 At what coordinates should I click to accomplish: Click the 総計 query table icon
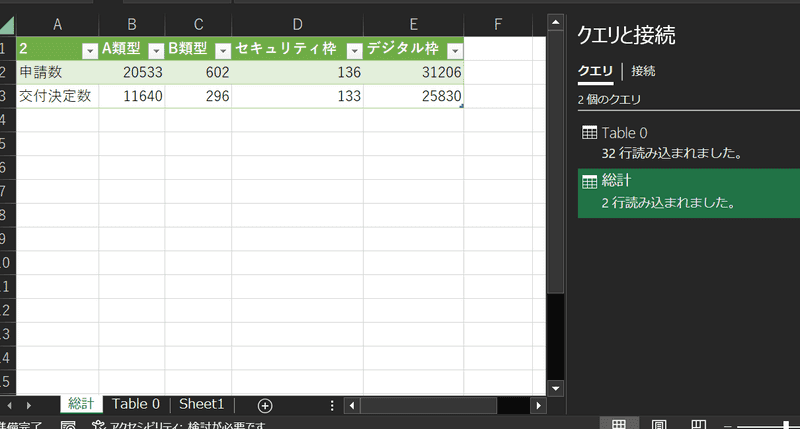pyautogui.click(x=589, y=181)
